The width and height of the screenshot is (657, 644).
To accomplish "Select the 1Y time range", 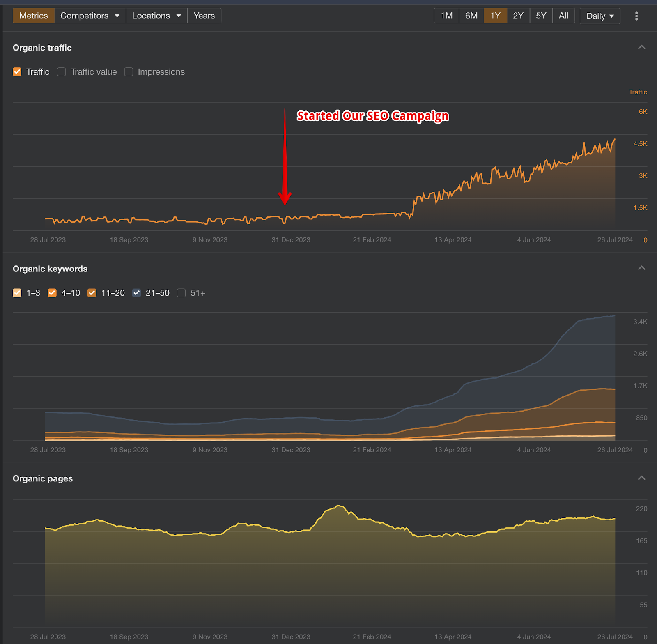I will click(x=495, y=16).
